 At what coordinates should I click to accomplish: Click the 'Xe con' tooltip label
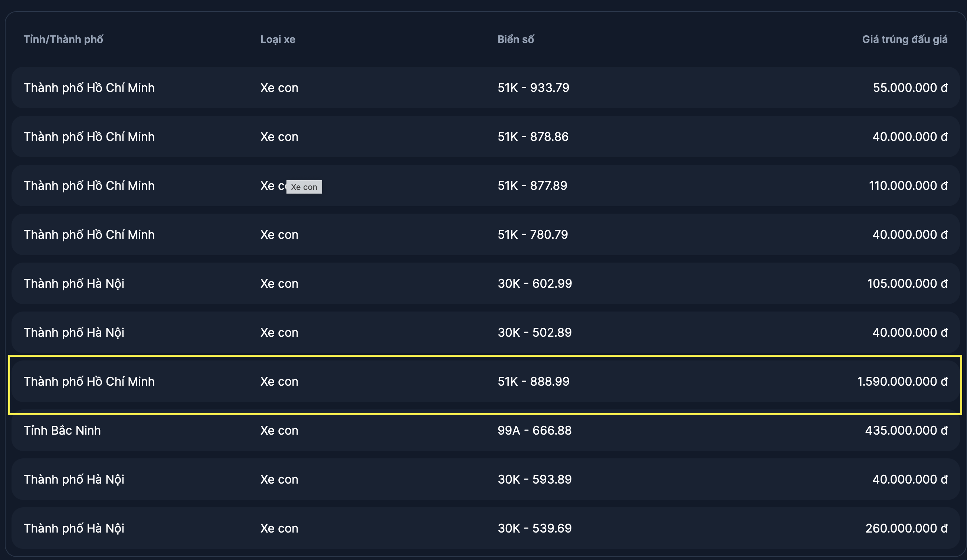point(304,187)
